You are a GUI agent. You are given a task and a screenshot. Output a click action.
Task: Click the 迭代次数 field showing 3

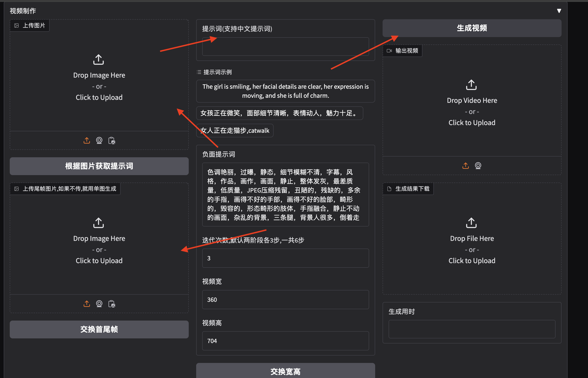[285, 258]
